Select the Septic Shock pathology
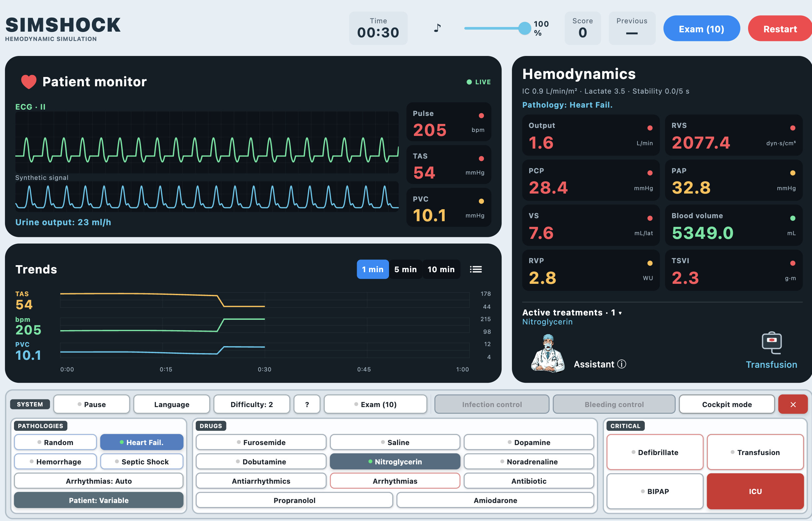The image size is (812, 521). (142, 462)
